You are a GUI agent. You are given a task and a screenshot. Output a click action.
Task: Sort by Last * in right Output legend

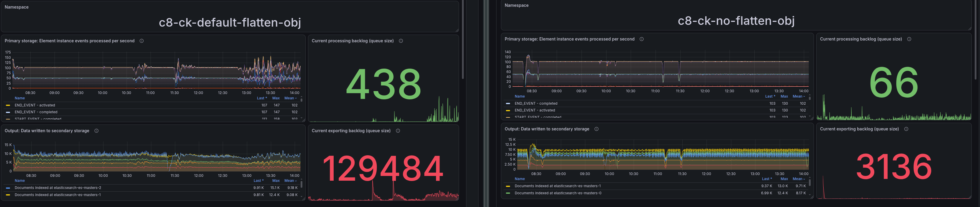point(767,179)
